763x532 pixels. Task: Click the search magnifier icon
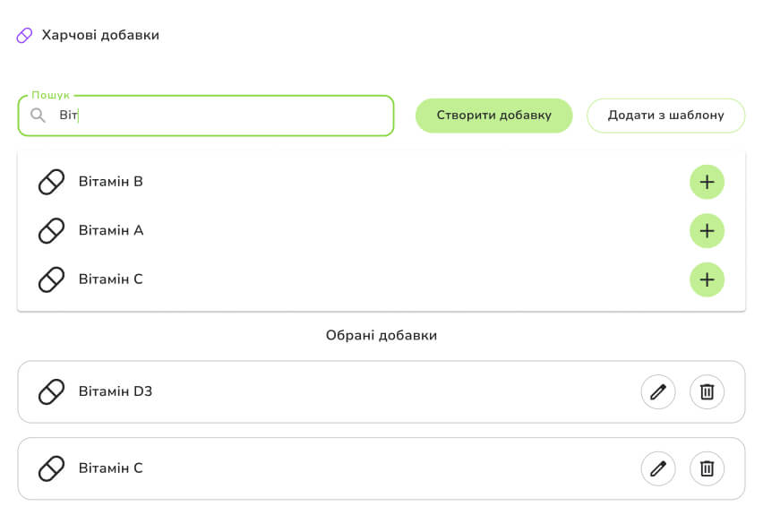38,116
